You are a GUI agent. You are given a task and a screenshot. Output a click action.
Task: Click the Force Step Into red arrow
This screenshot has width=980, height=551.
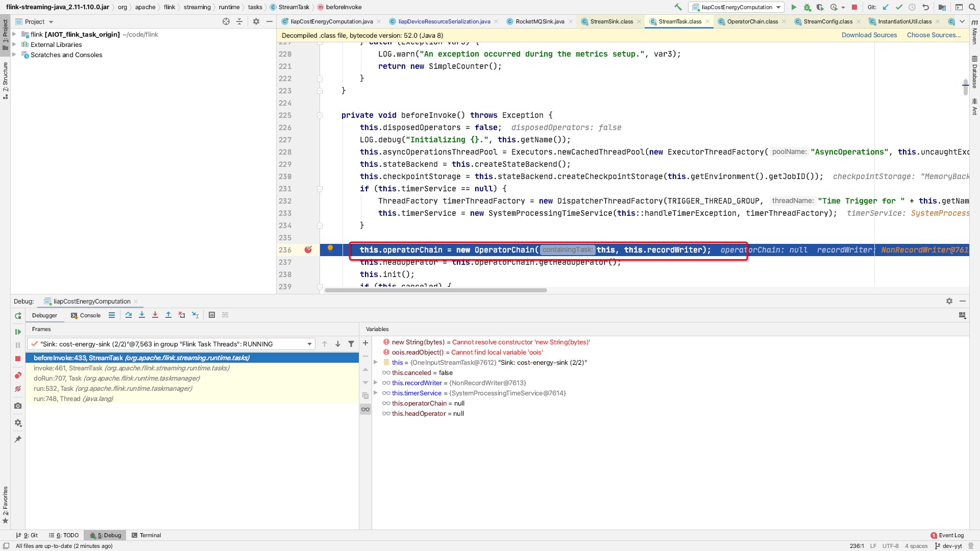click(155, 315)
